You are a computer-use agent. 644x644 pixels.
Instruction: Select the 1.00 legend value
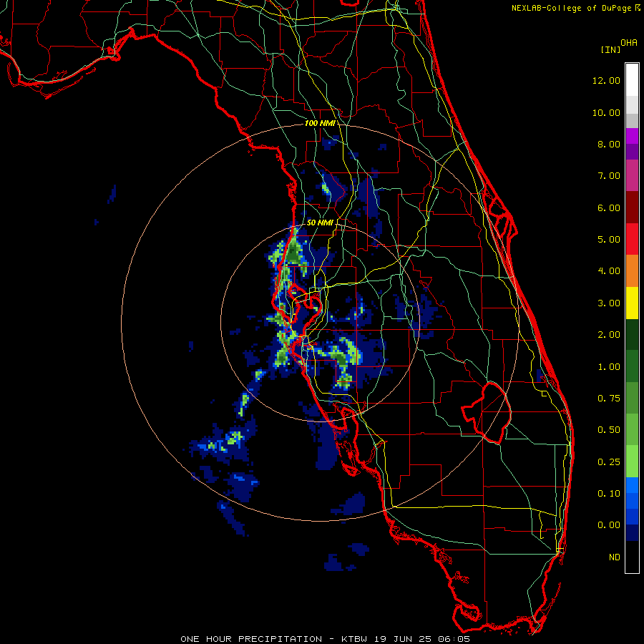pos(609,367)
